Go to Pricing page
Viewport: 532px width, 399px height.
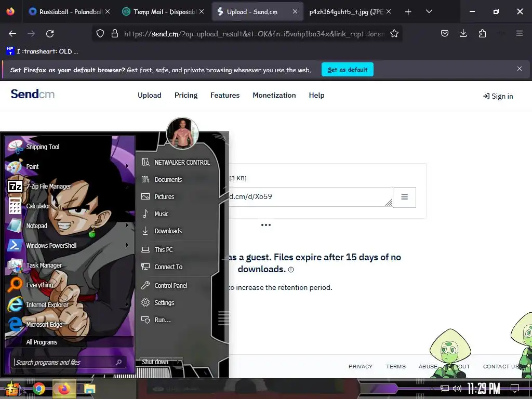pos(186,96)
